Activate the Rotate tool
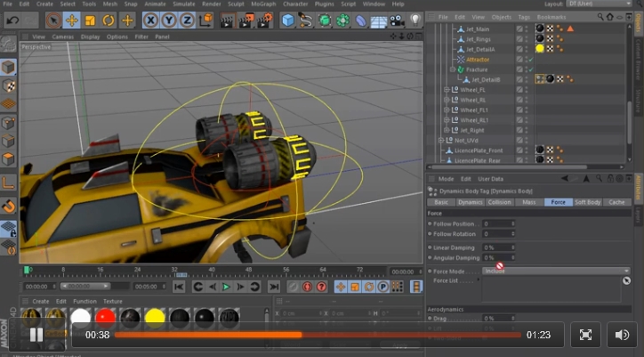 (x=109, y=20)
